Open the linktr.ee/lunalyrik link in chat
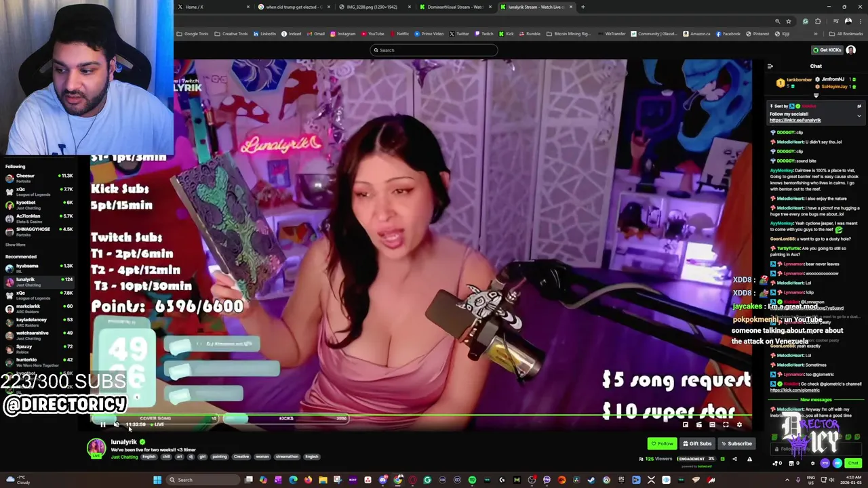Screen dimensions: 868x488 click(795, 121)
